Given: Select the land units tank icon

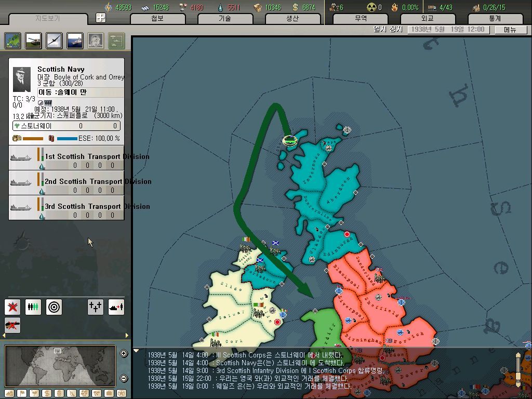Looking at the screenshot, I should (x=33, y=41).
